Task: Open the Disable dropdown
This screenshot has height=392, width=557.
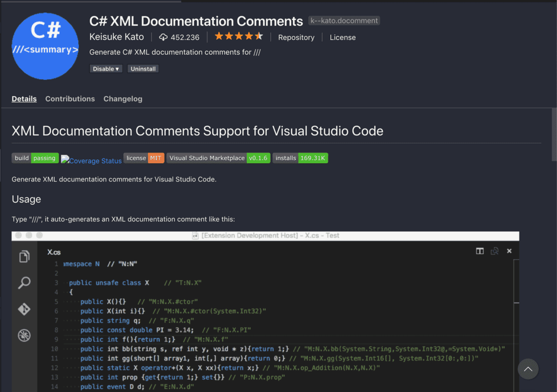Action: (x=106, y=68)
